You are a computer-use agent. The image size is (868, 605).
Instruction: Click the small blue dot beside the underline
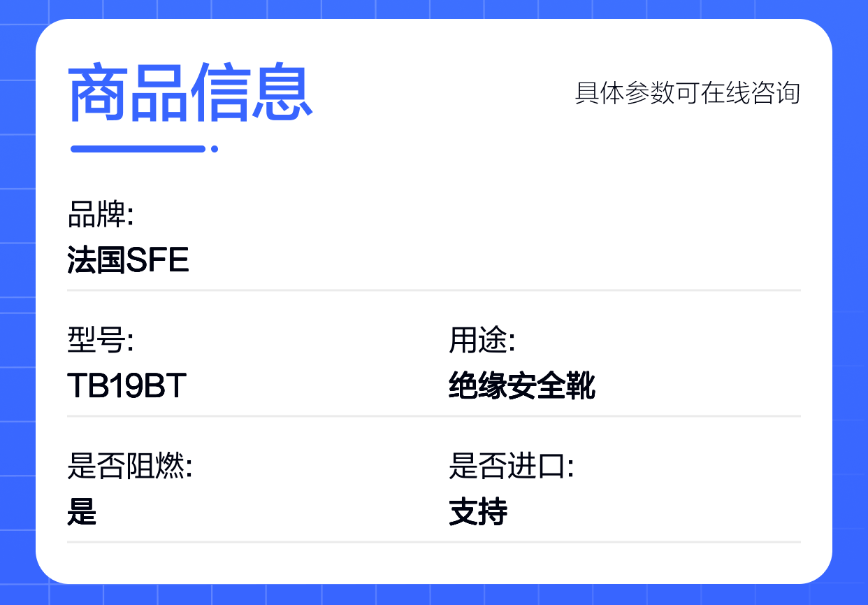click(215, 148)
